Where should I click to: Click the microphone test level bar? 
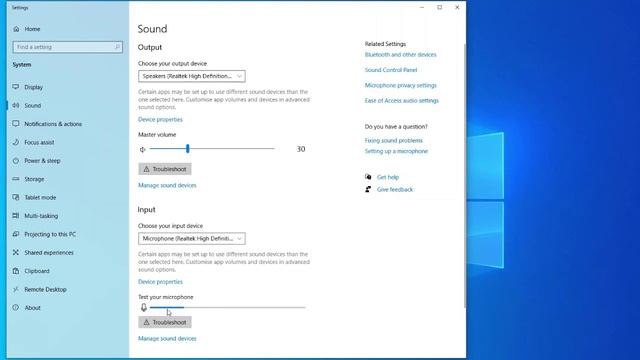[x=228, y=307]
